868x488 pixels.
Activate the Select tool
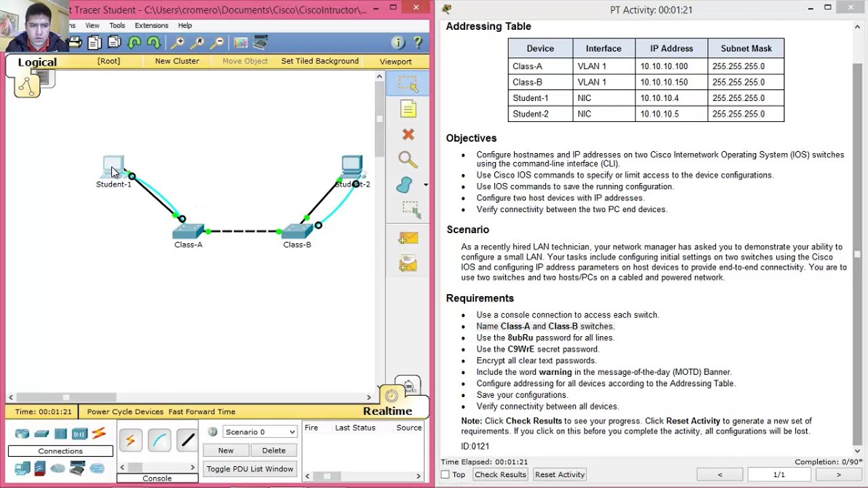click(x=408, y=84)
